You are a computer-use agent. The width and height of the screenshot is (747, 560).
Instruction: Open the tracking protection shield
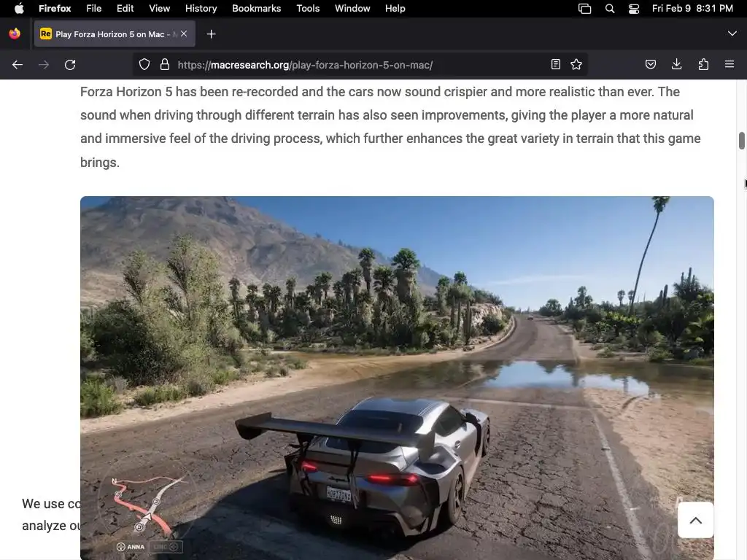pyautogui.click(x=144, y=65)
